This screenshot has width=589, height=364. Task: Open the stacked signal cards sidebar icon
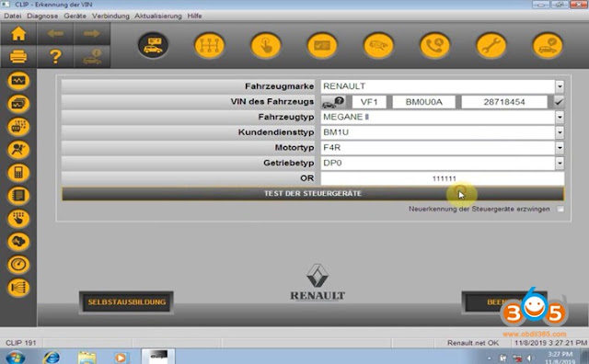(x=18, y=104)
